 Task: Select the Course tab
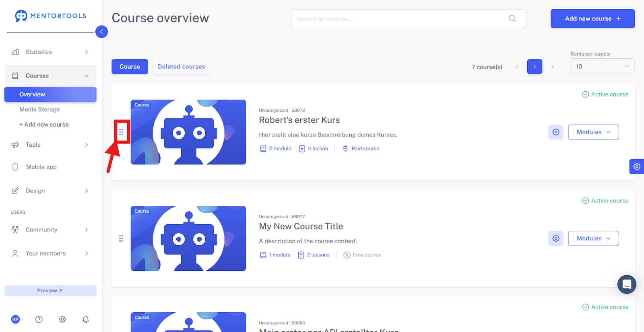click(x=130, y=67)
